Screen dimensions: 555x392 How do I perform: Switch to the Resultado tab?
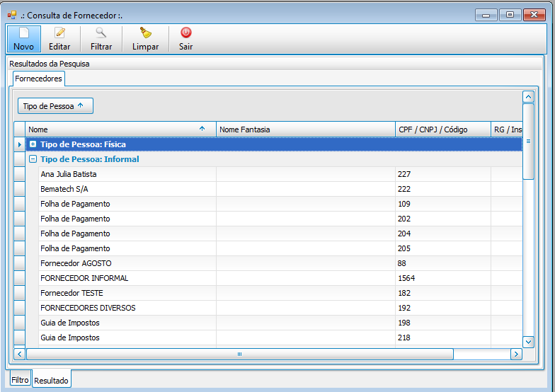[51, 381]
